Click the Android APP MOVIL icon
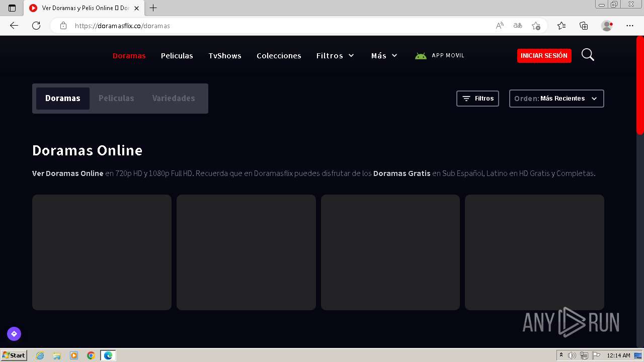 pos(421,56)
